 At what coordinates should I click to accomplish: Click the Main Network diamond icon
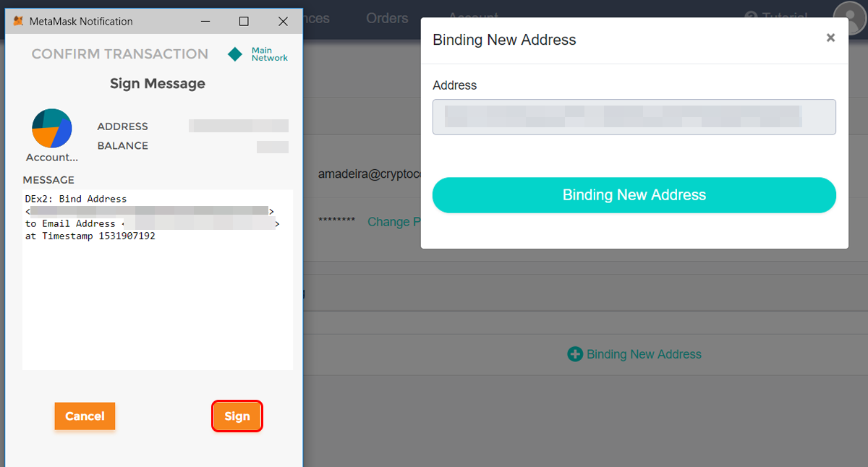tap(235, 54)
